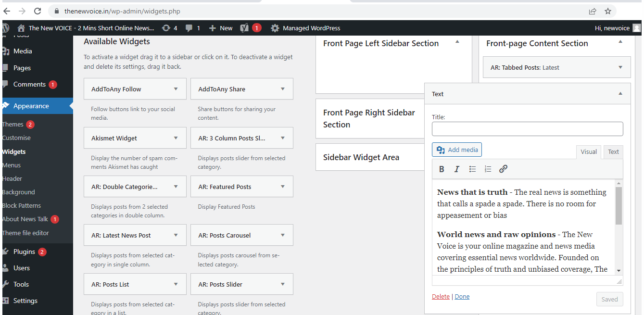Click the browser address bar URL

tap(123, 11)
